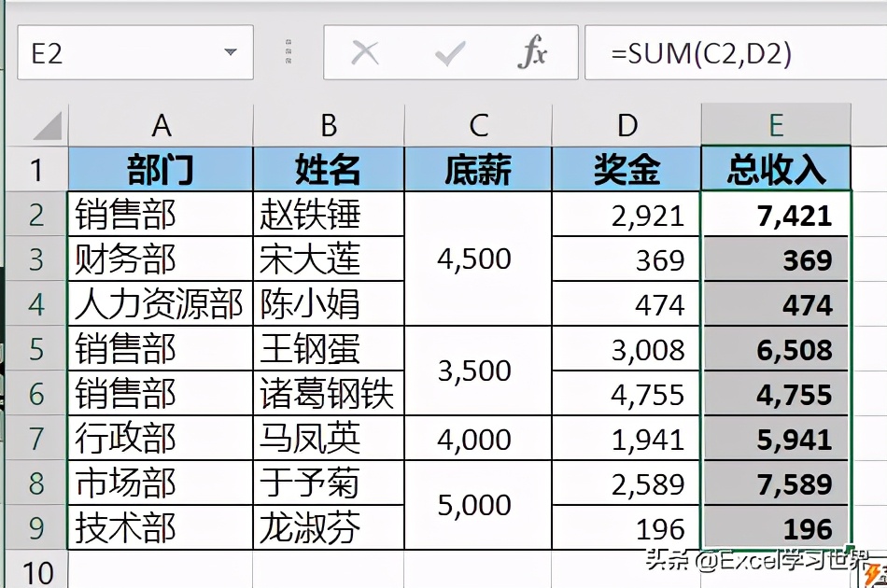Select the total income cell 7,421
This screenshot has height=588, width=887.
pyautogui.click(x=776, y=215)
